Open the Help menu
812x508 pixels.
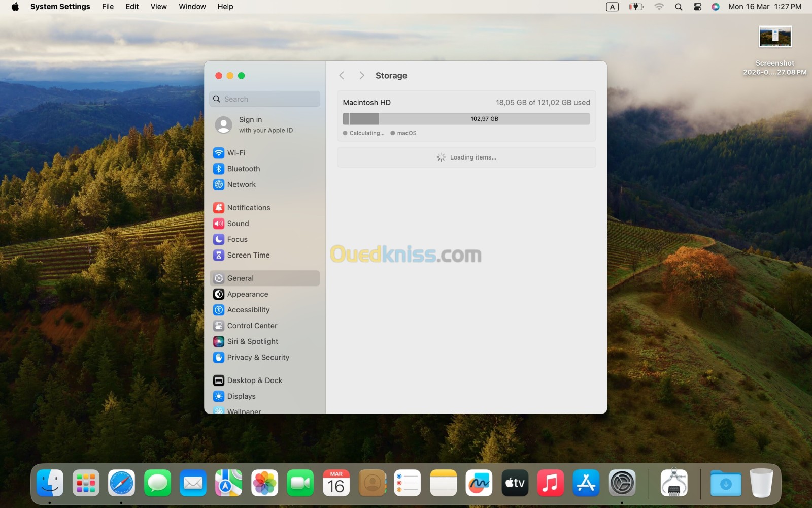click(225, 7)
